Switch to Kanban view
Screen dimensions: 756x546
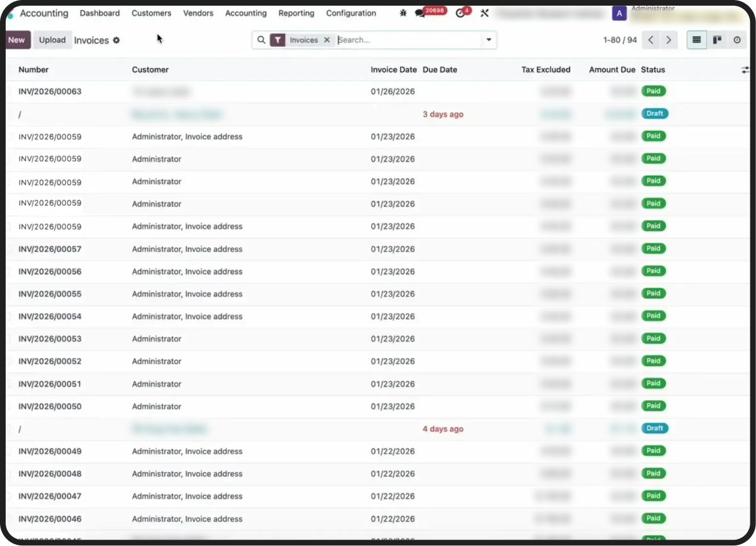click(717, 40)
